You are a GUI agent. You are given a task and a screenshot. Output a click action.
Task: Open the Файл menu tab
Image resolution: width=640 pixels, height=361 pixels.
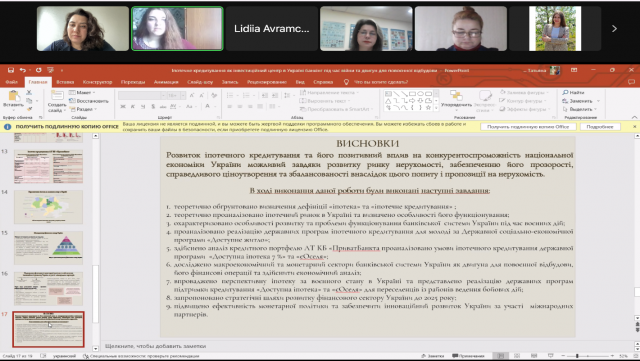pos(11,82)
